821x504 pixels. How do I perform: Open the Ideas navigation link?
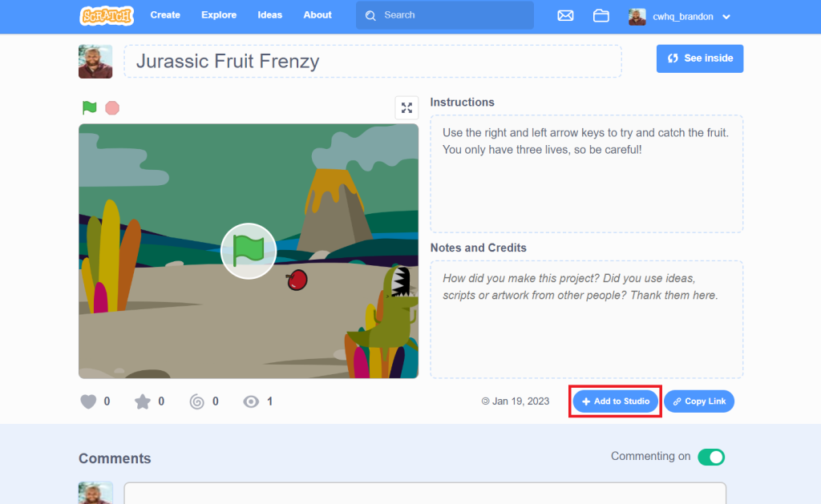pyautogui.click(x=269, y=15)
